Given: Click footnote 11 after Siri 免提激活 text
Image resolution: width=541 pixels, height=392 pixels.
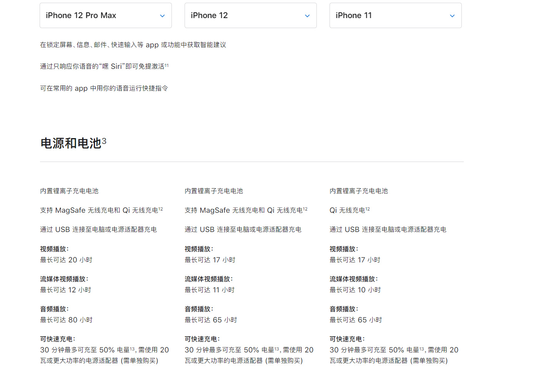Looking at the screenshot, I should [167, 65].
